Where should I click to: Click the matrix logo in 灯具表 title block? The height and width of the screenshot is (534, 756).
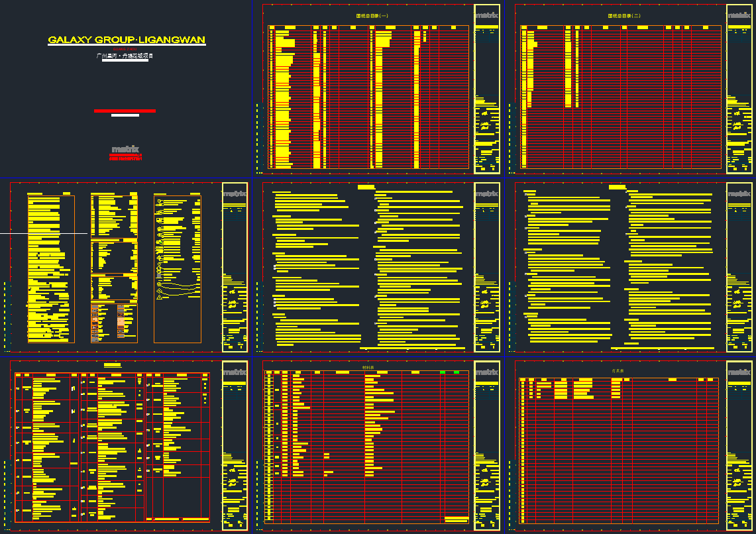(x=739, y=372)
